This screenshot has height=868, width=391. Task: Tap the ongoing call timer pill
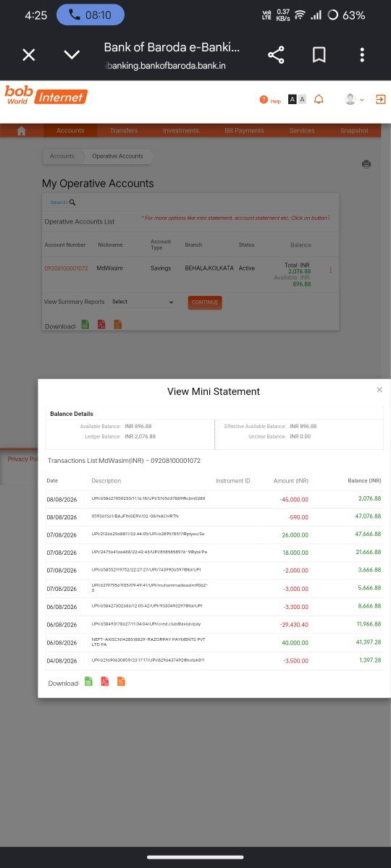click(90, 14)
